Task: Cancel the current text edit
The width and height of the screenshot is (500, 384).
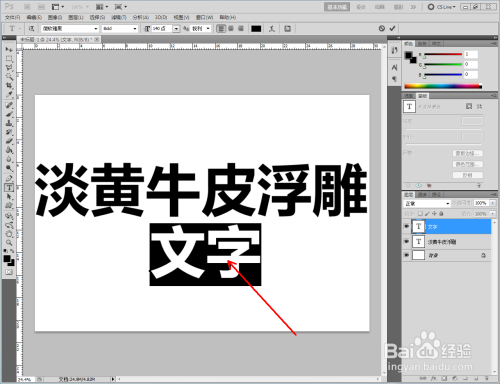Action: [382, 28]
